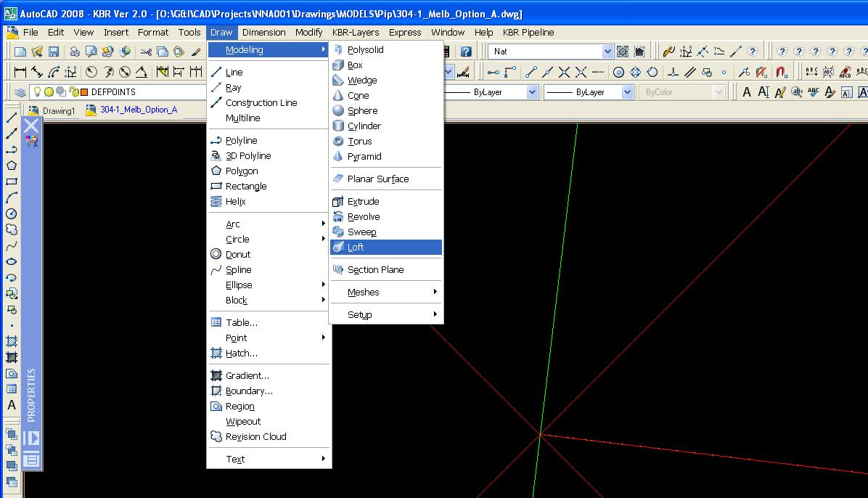Toggle the layer freeze sun icon
This screenshot has width=868, height=498.
[49, 92]
